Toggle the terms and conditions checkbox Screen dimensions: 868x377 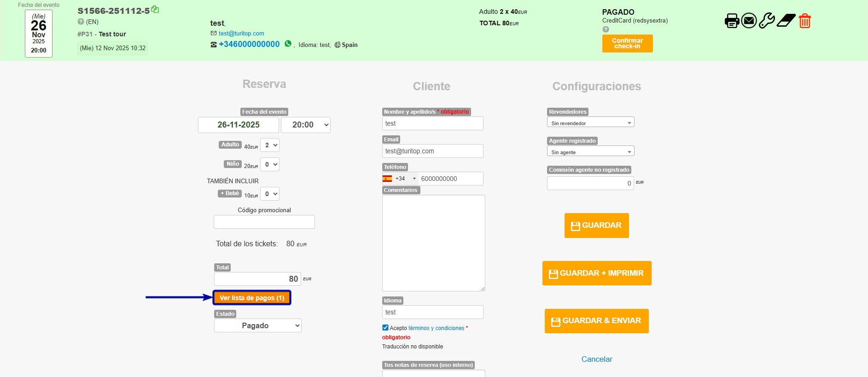click(x=385, y=328)
